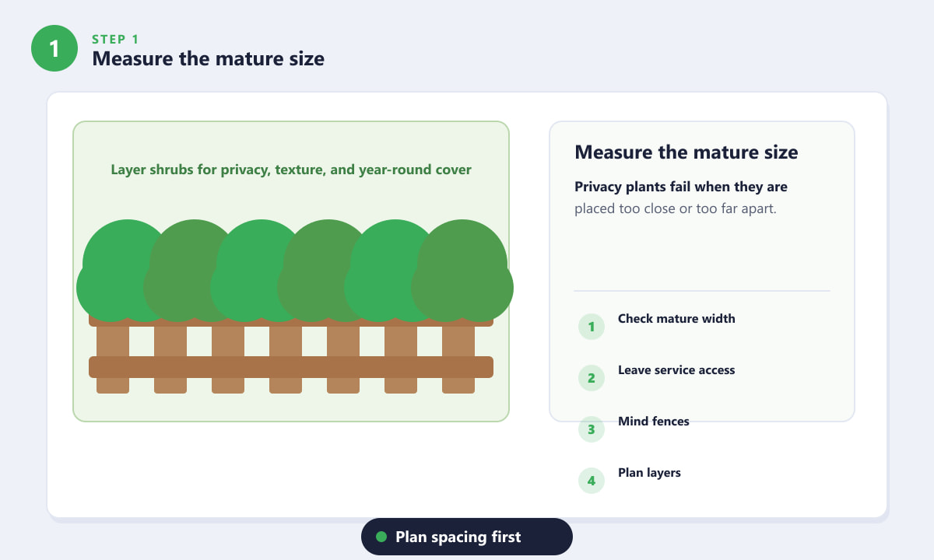Click the green step 1 circle badge
Image resolution: width=934 pixels, height=560 pixels.
(54, 48)
